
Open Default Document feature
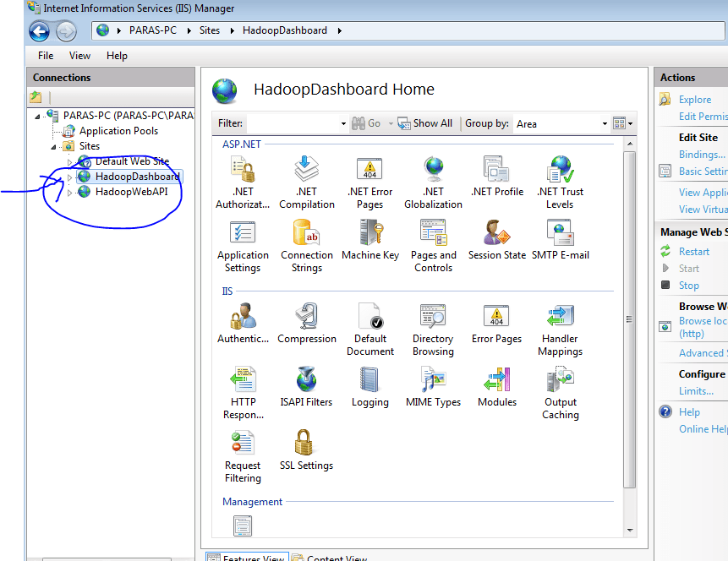click(x=370, y=330)
